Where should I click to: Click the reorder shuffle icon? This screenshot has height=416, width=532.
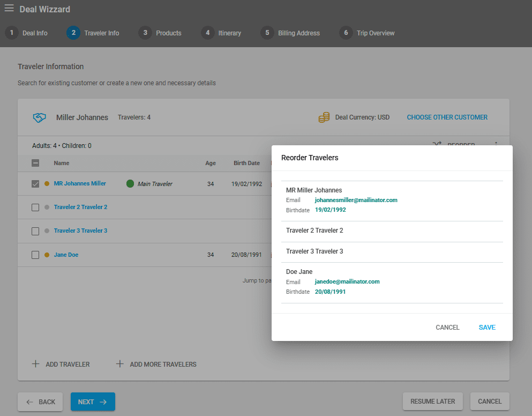pos(437,144)
